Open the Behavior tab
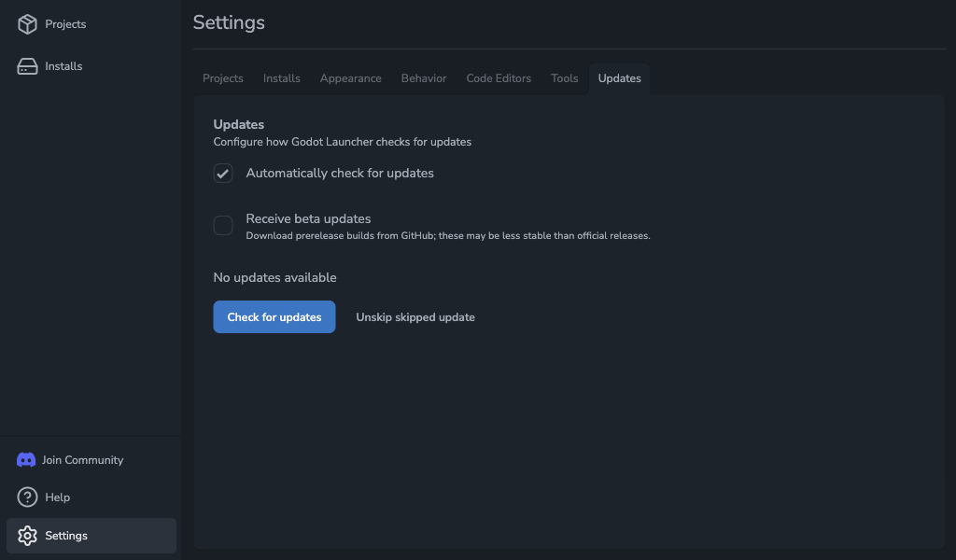Image resolution: width=956 pixels, height=560 pixels. pos(424,78)
